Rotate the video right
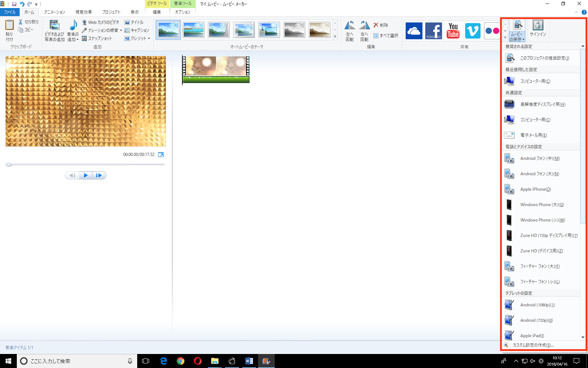The width and height of the screenshot is (588, 368). (x=364, y=30)
